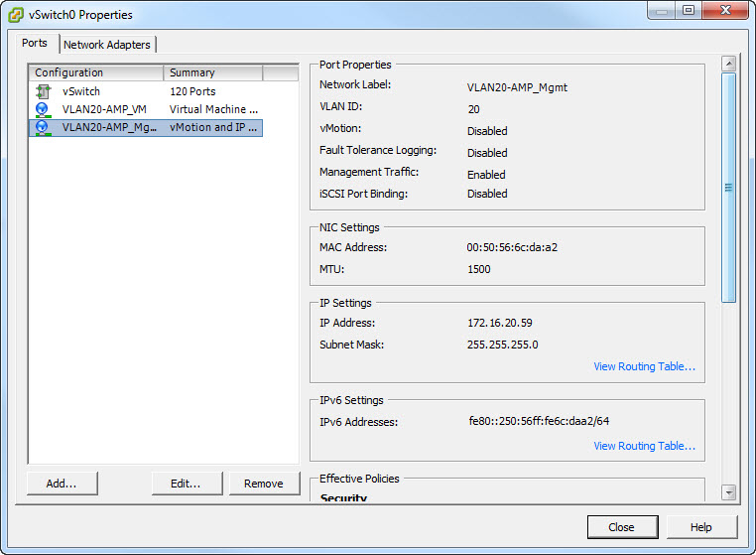Close the vSwitch0 Properties dialog with Close
This screenshot has width=756, height=555.
(x=622, y=527)
